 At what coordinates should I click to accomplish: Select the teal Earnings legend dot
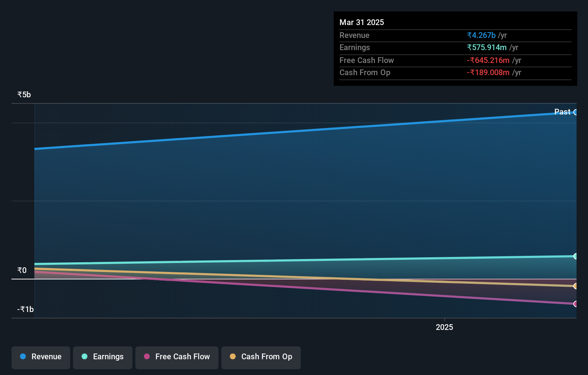(84, 356)
